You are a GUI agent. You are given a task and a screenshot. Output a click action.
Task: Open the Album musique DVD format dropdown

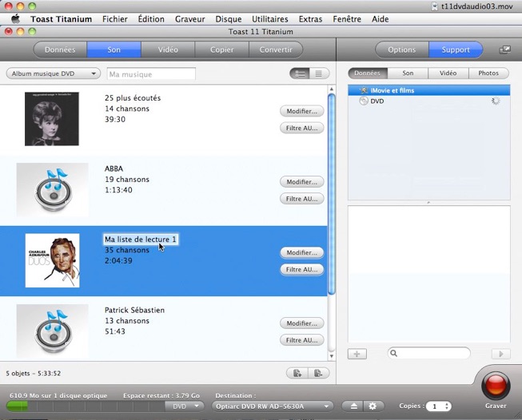pos(54,73)
